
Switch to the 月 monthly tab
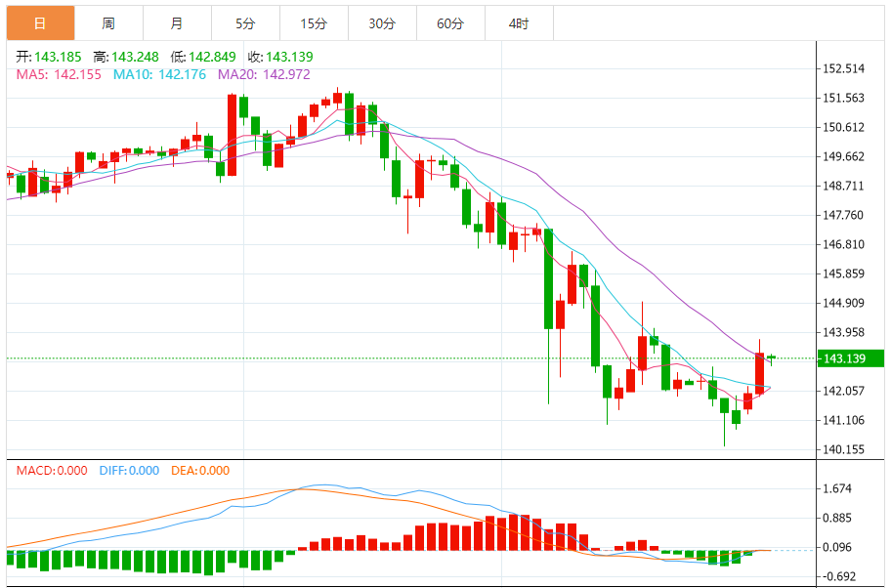(177, 23)
